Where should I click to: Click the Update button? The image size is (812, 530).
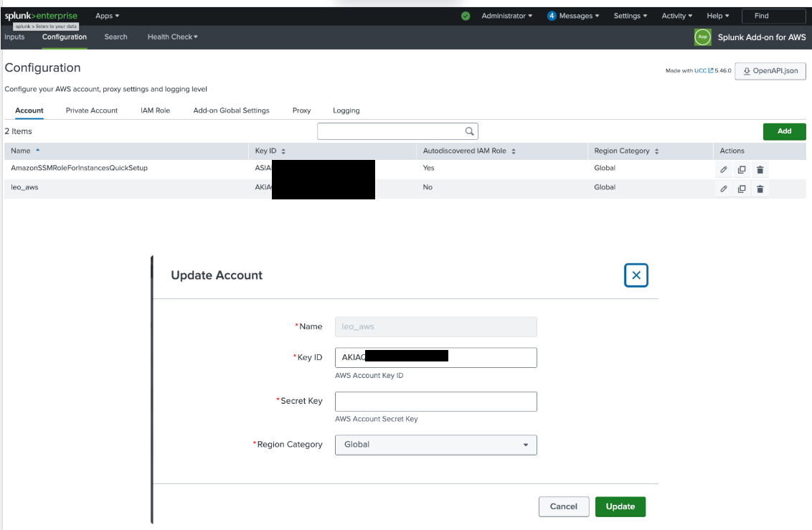click(x=620, y=506)
